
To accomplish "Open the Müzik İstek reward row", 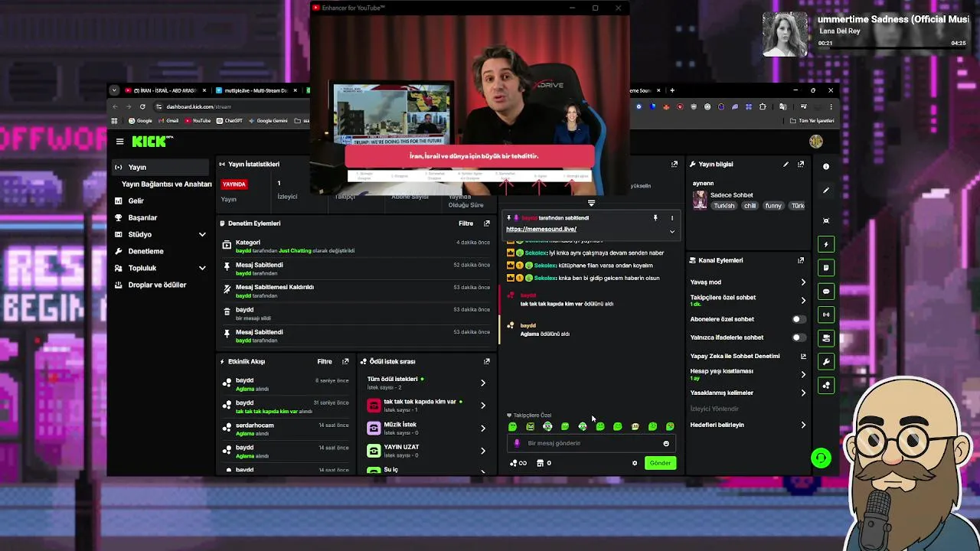I will [426, 428].
